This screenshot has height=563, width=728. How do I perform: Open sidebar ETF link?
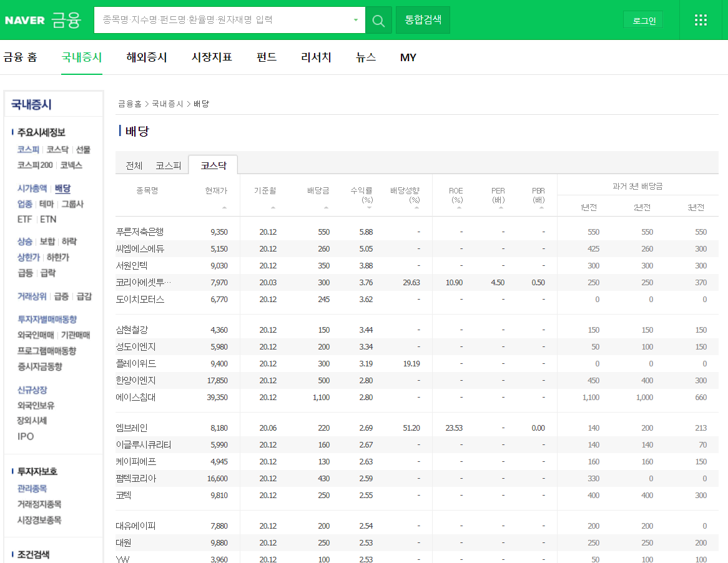click(24, 219)
